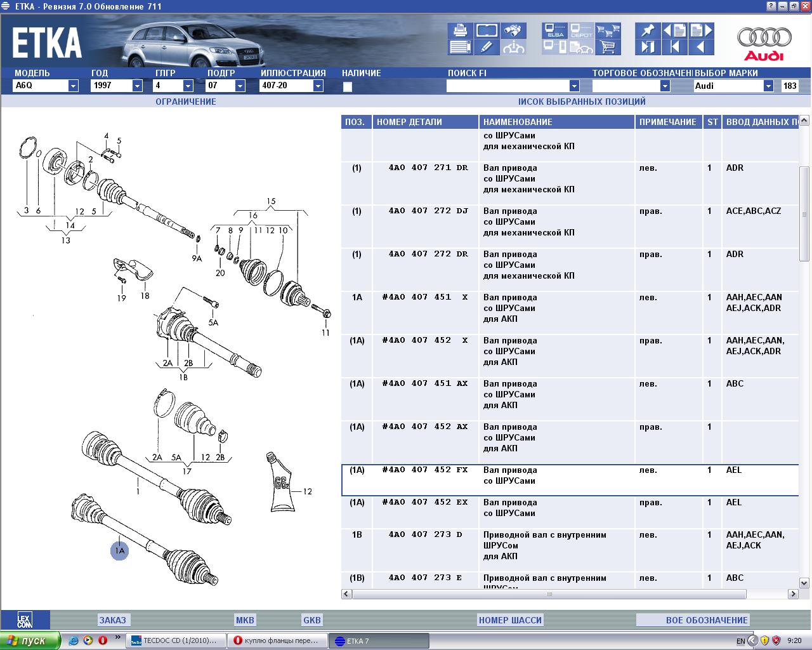The height and width of the screenshot is (650, 812).
Task: Open the МОДЕЛЬ dropdown showing A6Q
Action: point(73,86)
